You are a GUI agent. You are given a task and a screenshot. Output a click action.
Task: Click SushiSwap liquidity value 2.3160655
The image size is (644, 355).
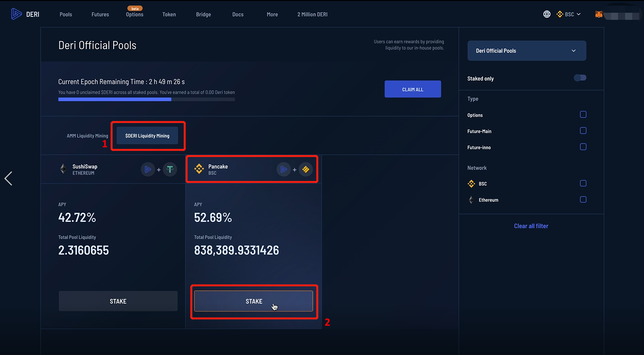pyautogui.click(x=84, y=250)
